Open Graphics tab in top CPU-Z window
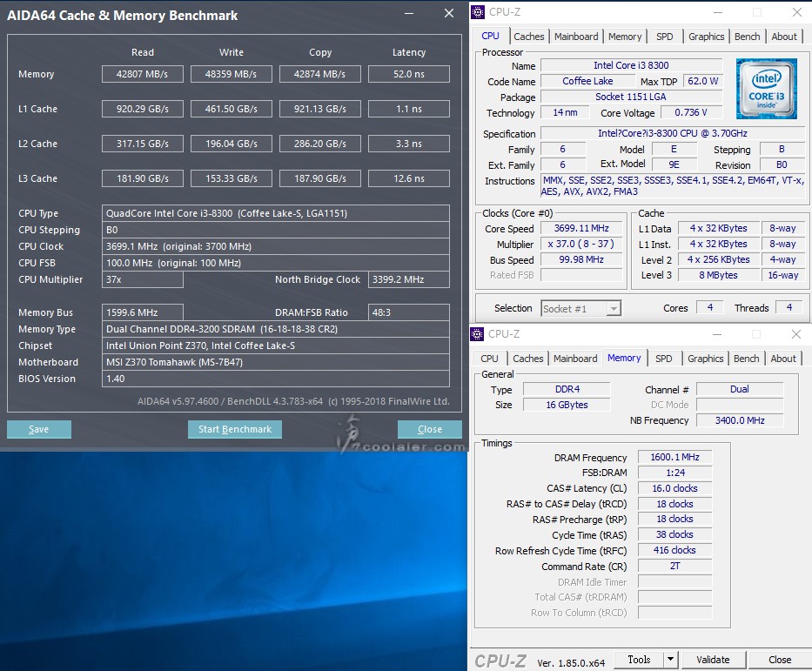This screenshot has width=812, height=671. tap(706, 37)
